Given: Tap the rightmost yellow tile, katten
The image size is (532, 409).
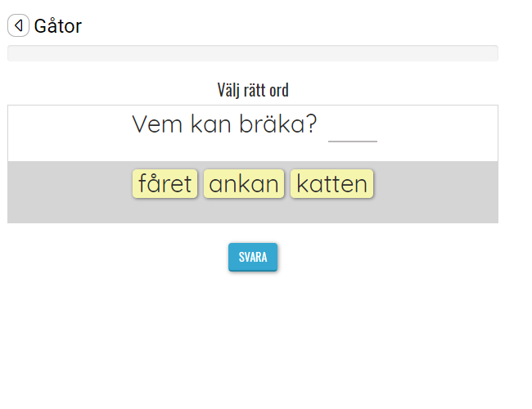Looking at the screenshot, I should pyautogui.click(x=331, y=184).
